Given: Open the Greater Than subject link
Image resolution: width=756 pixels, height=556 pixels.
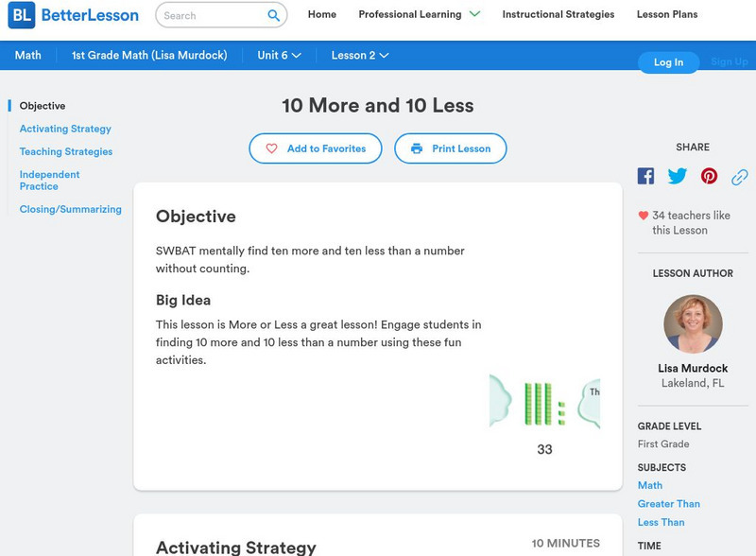Looking at the screenshot, I should 668,504.
